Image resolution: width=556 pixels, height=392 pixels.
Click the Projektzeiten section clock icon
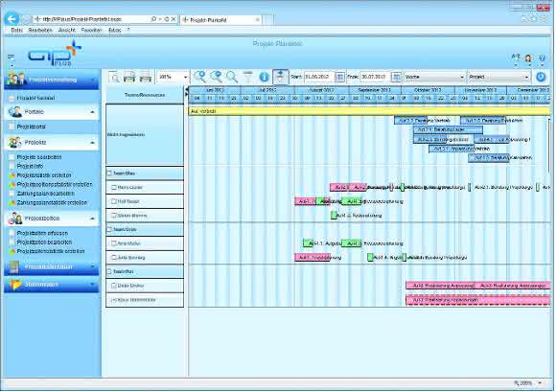15,219
